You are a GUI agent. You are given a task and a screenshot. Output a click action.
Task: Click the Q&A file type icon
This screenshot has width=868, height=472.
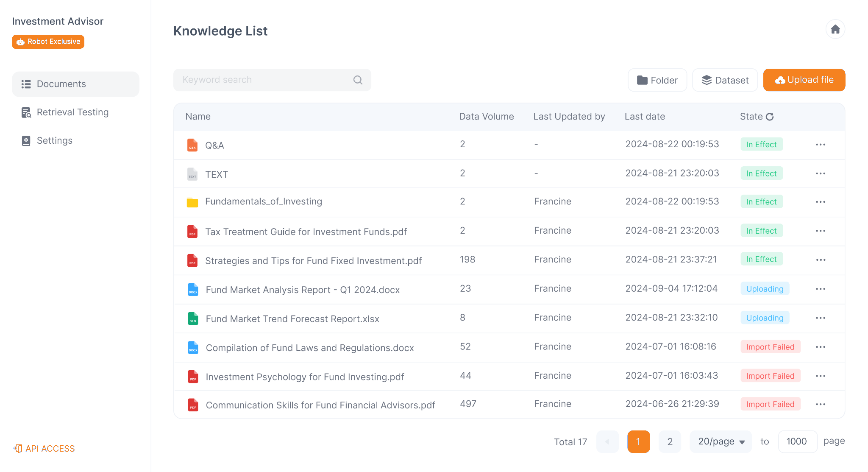(192, 145)
